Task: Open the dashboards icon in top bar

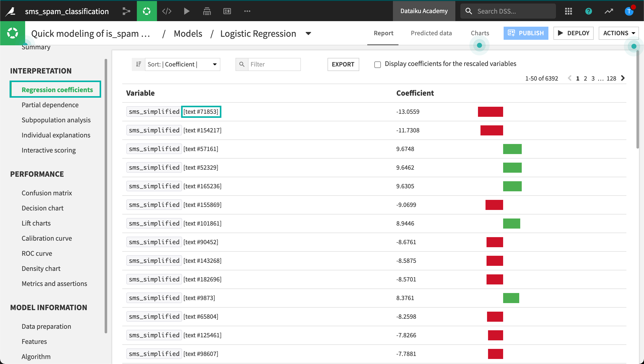Action: (x=227, y=11)
